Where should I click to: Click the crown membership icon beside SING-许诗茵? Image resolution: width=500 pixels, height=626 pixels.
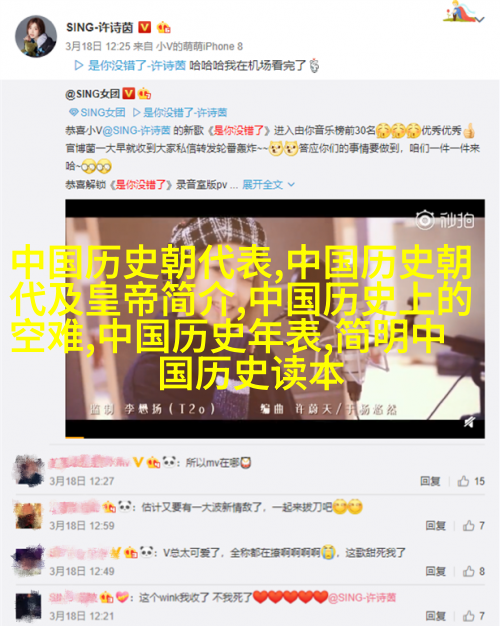coord(163,28)
